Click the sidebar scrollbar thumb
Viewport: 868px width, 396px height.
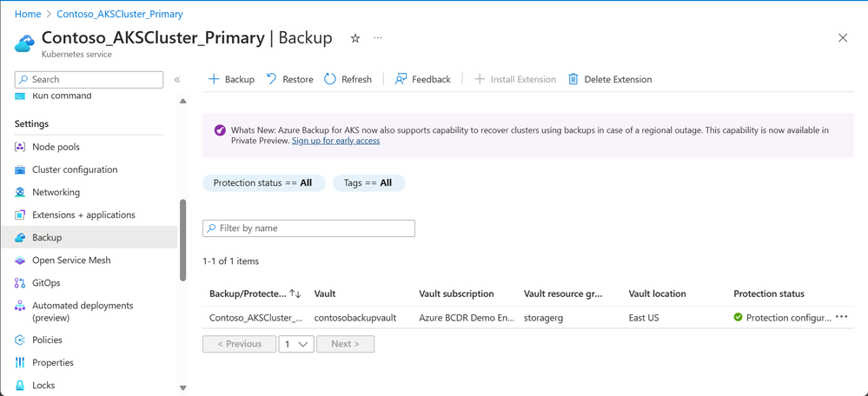[x=182, y=240]
